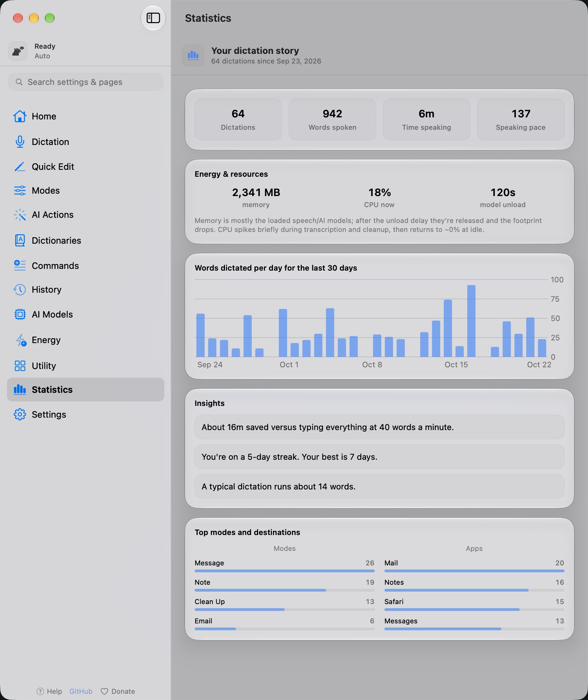Click the '2,341 MB' memory value
Viewport: 588px width, 700px height.
(x=256, y=192)
